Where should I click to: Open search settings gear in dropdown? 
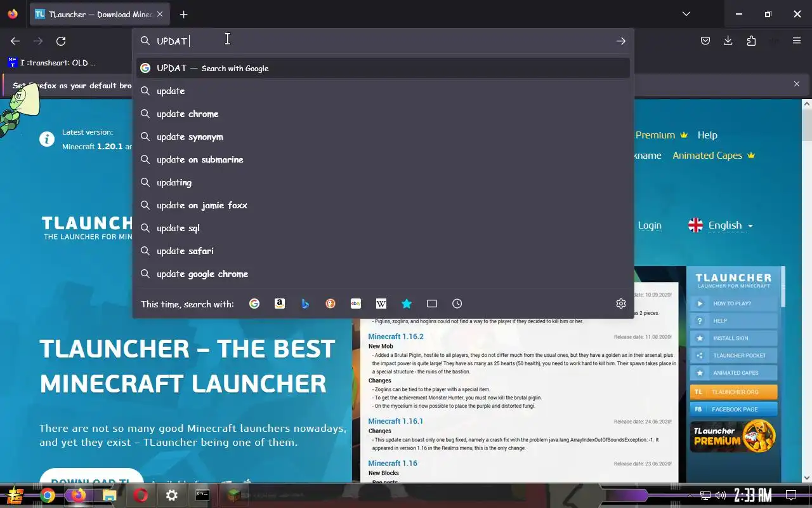tap(621, 304)
